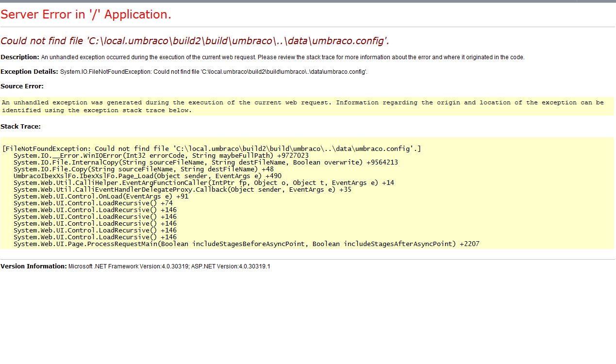Screen dimensions: 616x364
Task: Click the "LoadRecursive() +74" stack trace line
Action: [x=93, y=203]
